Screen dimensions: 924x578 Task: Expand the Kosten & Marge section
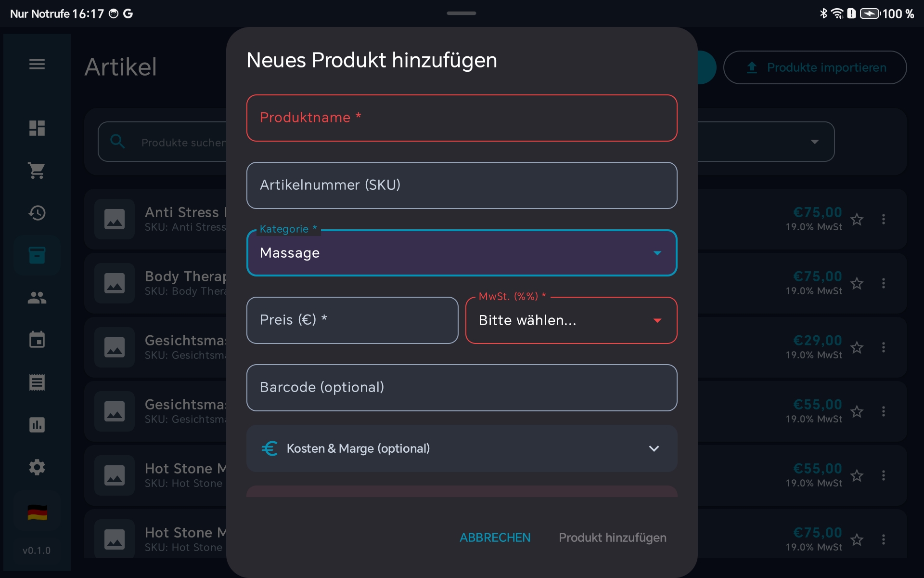click(462, 448)
